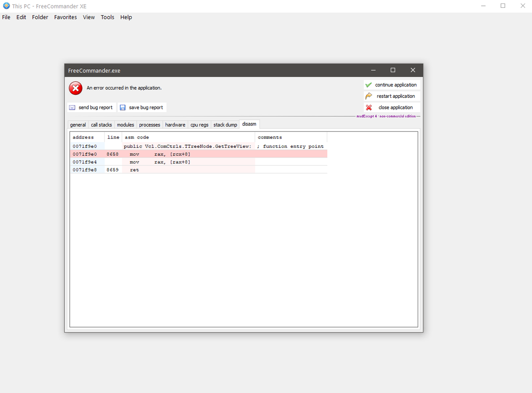Switch to the modules tab
Viewport: 532px width, 393px height.
tap(126, 125)
